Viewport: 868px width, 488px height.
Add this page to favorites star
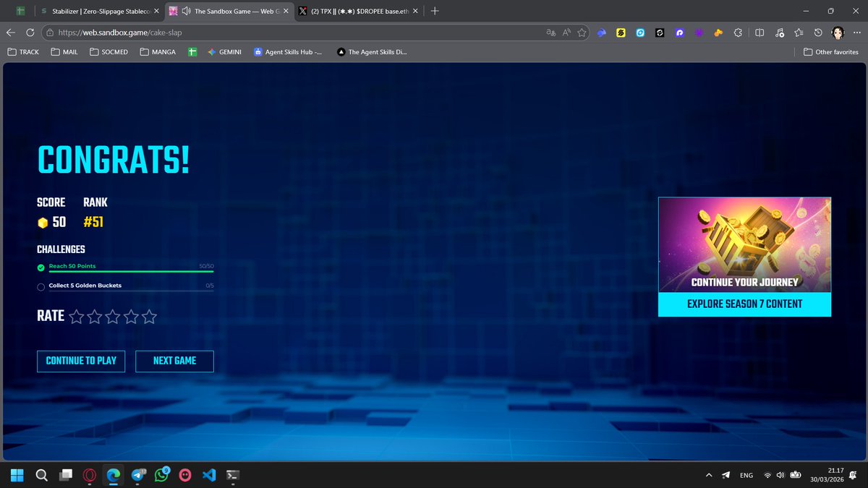pyautogui.click(x=582, y=33)
